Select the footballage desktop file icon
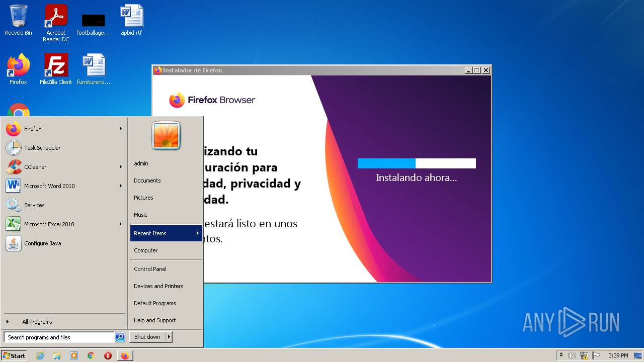644x362 pixels. [93, 24]
